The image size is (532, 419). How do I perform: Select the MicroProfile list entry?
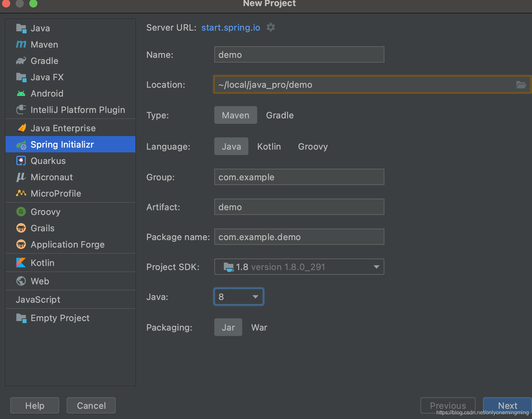(70, 193)
